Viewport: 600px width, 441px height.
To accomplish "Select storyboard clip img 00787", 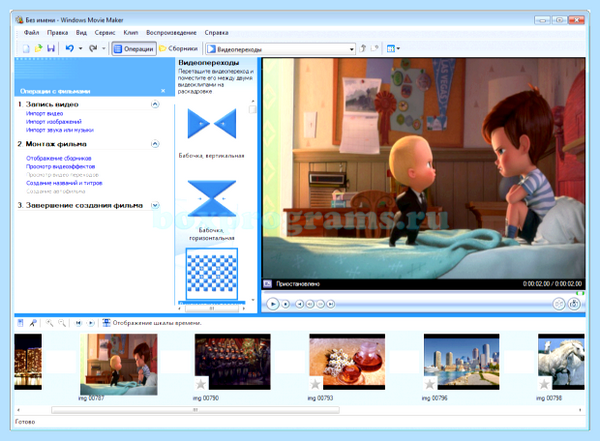I will (119, 364).
